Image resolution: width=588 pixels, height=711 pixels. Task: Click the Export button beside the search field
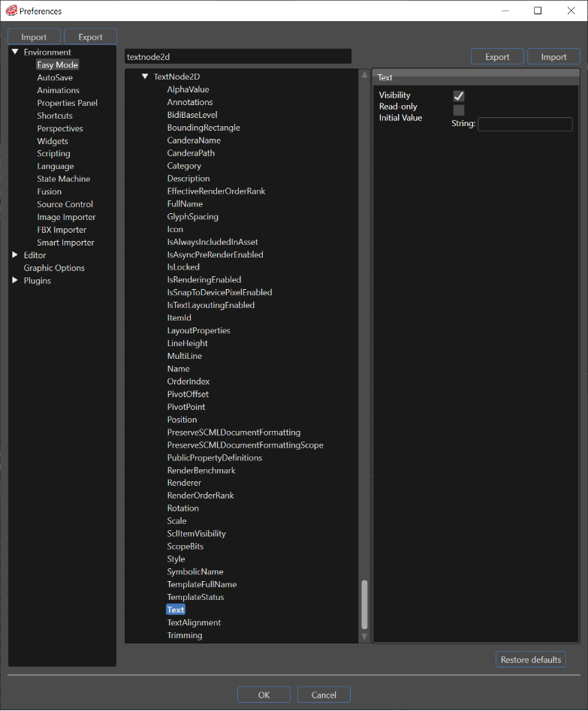pos(497,56)
